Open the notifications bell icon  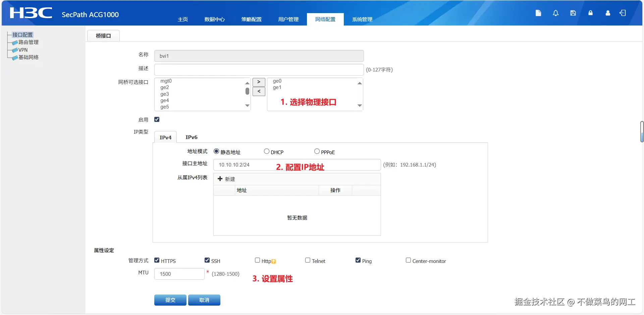click(x=556, y=13)
